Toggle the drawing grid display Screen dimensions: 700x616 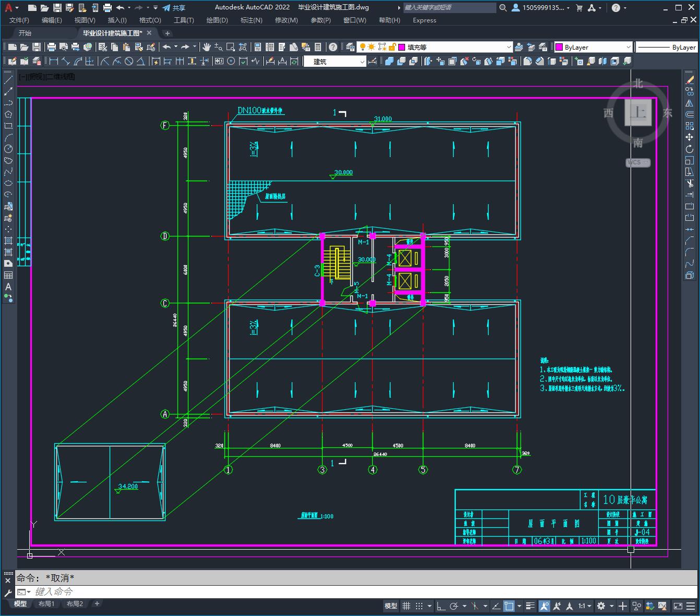pyautogui.click(x=407, y=606)
